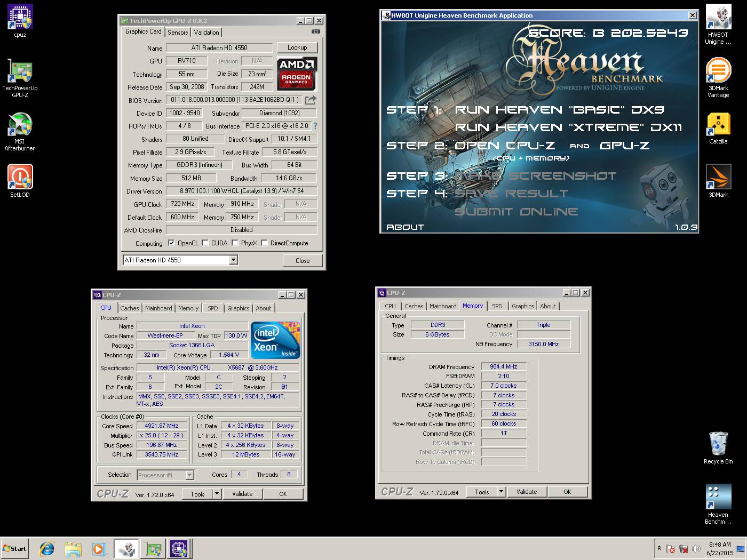The width and height of the screenshot is (747, 560).
Task: Open TechPowerUp GPU-Z desktop shortcut
Action: [20, 77]
